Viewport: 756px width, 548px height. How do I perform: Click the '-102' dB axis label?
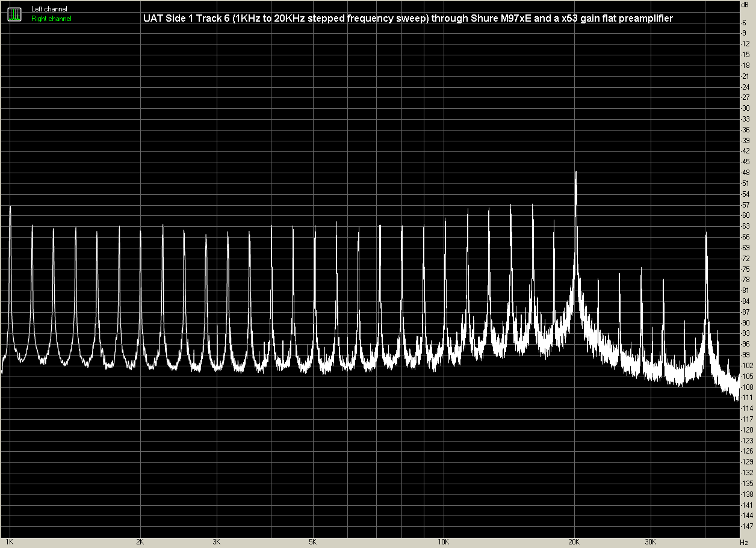pyautogui.click(x=748, y=366)
